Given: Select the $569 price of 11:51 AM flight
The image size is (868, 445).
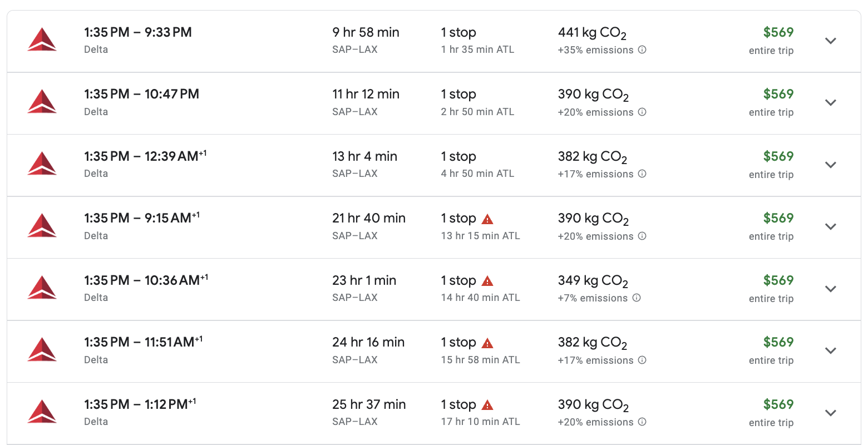Looking at the screenshot, I should coord(778,342).
